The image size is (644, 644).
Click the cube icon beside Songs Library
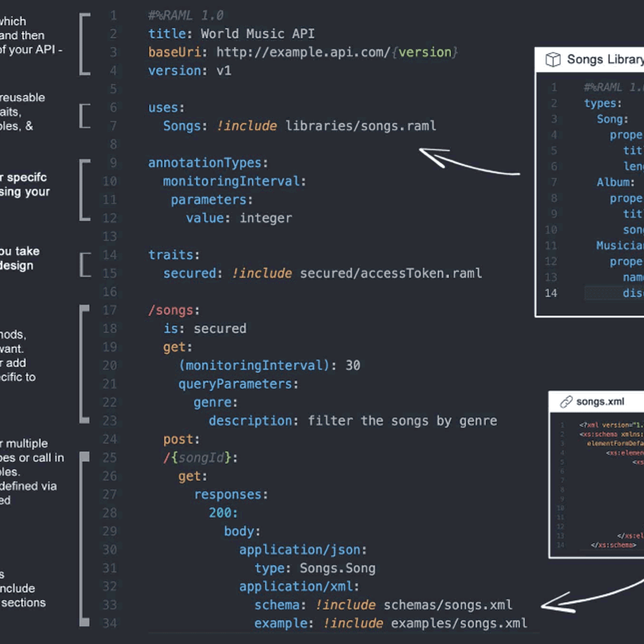pos(553,60)
